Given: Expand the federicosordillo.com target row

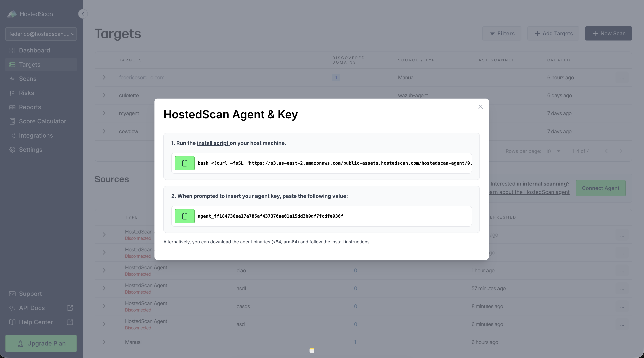Looking at the screenshot, I should tap(104, 77).
